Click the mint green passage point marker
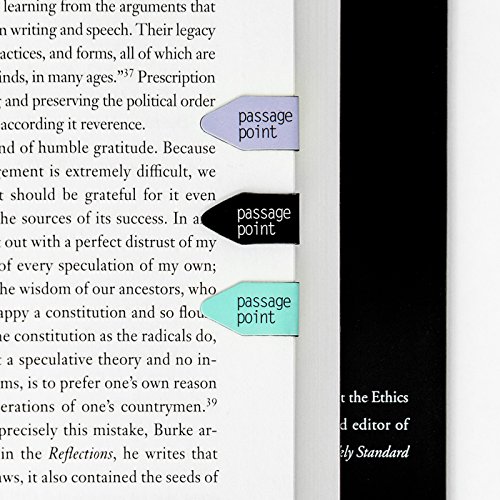This screenshot has width=500, height=500. tap(250, 309)
